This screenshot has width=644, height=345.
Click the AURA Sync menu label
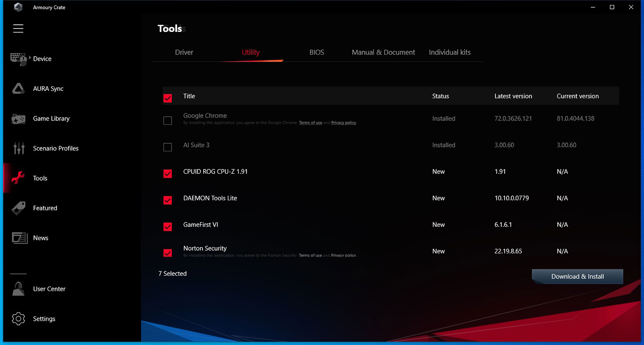click(49, 88)
